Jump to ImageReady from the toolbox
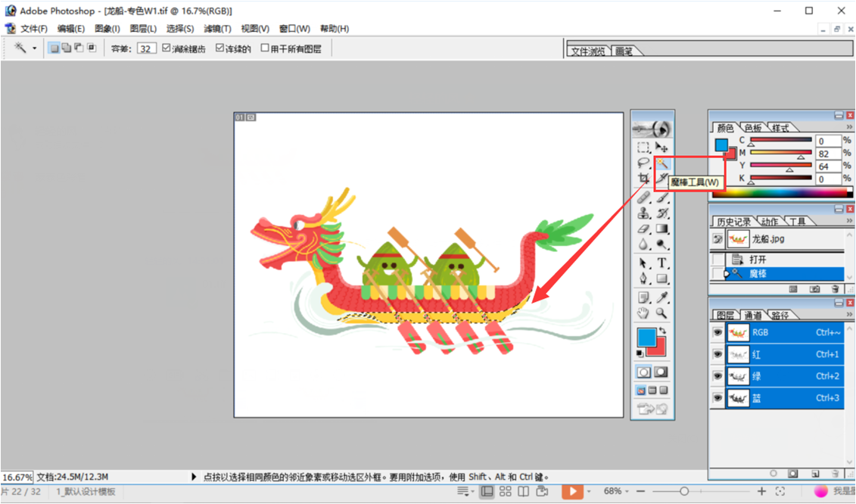The height and width of the screenshot is (504, 856). (x=653, y=409)
